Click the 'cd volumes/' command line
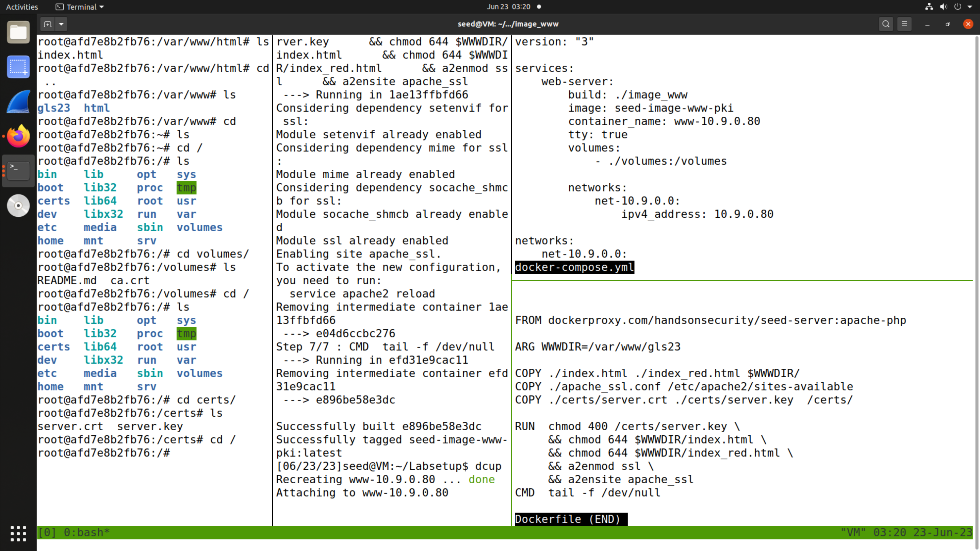 tap(143, 254)
